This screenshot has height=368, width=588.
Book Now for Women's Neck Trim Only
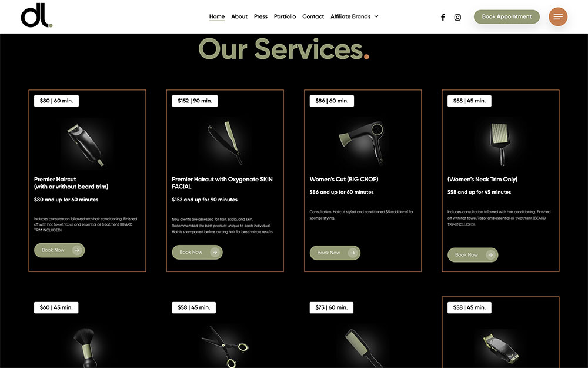tap(473, 254)
